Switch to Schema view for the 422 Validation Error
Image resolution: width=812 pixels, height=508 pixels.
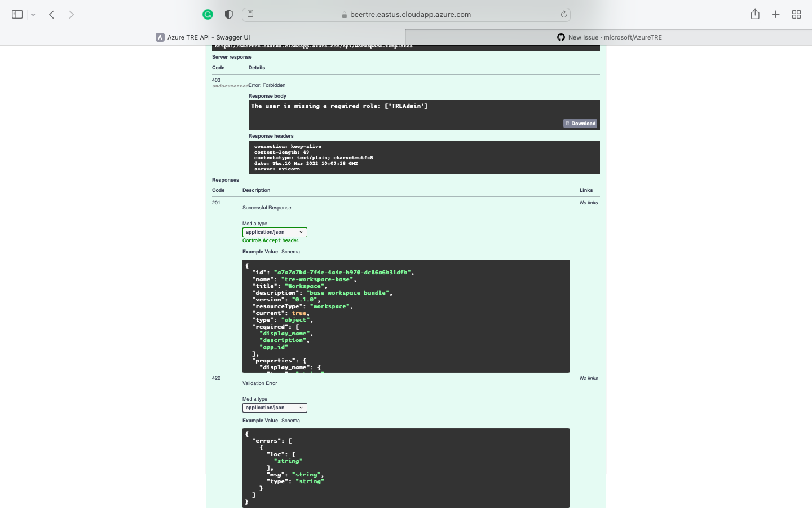[x=290, y=421]
